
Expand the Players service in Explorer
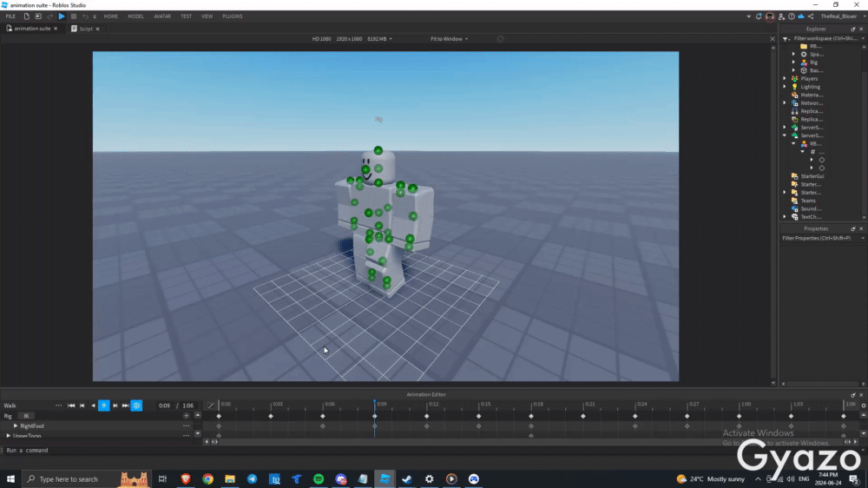(785, 79)
